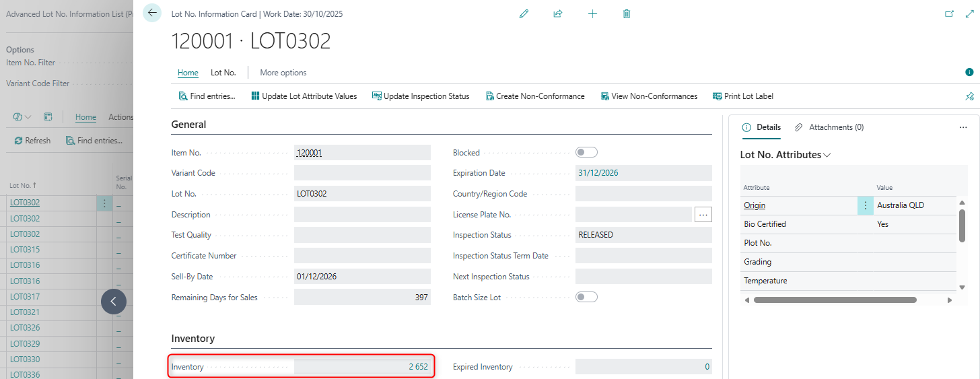Click the pin action bar icon
The height and width of the screenshot is (379, 980).
point(969,96)
